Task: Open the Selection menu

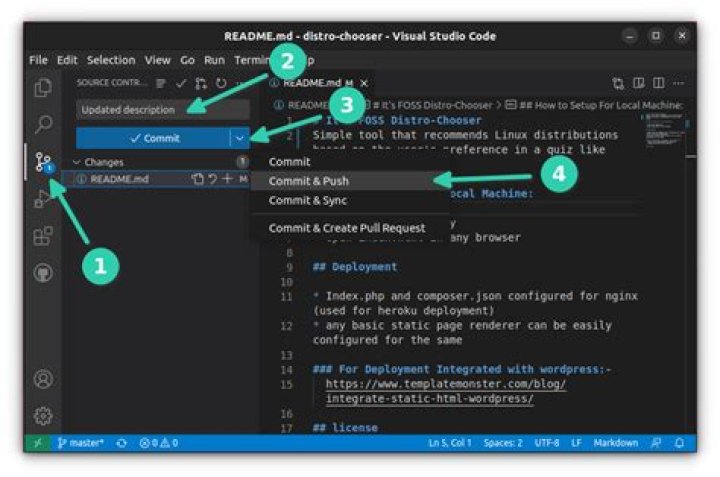Action: (111, 60)
